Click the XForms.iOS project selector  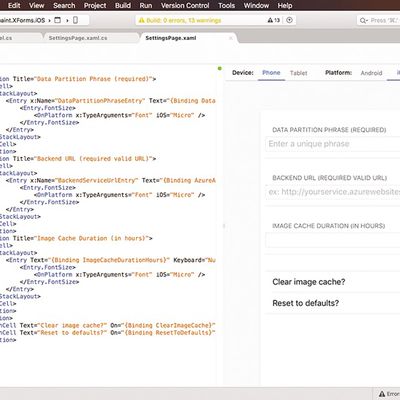(22, 20)
